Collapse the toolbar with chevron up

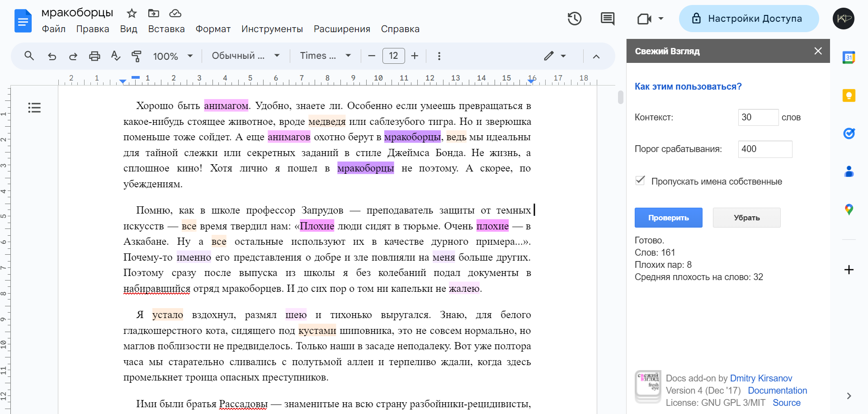596,56
